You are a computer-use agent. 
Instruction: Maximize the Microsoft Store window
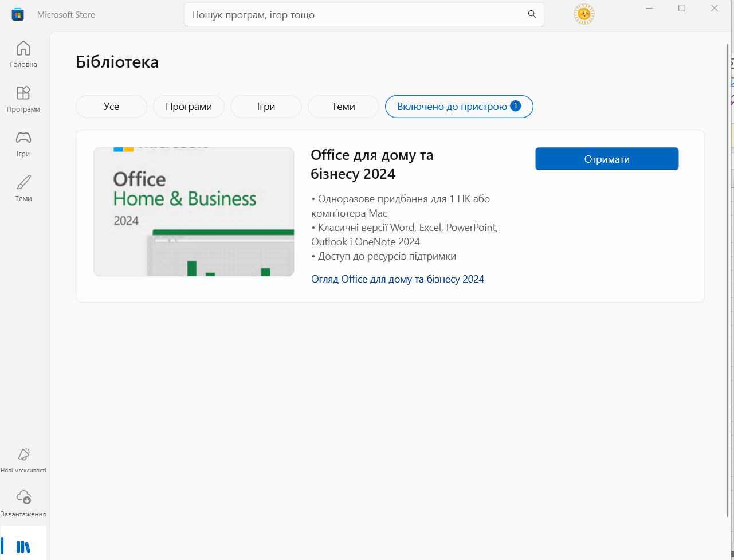click(x=682, y=8)
